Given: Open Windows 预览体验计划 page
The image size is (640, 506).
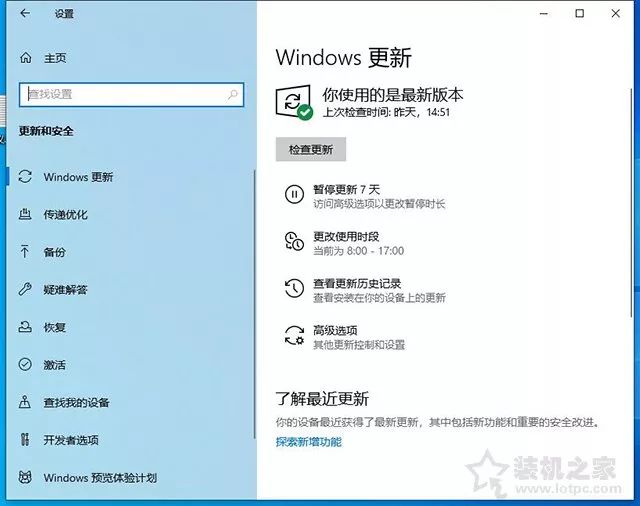Looking at the screenshot, I should click(100, 477).
